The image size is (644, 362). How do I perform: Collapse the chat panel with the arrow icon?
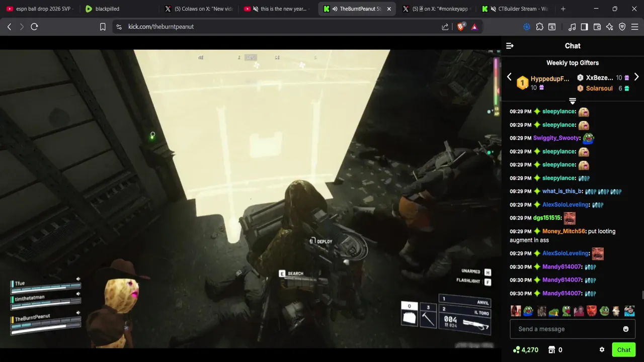(x=510, y=46)
